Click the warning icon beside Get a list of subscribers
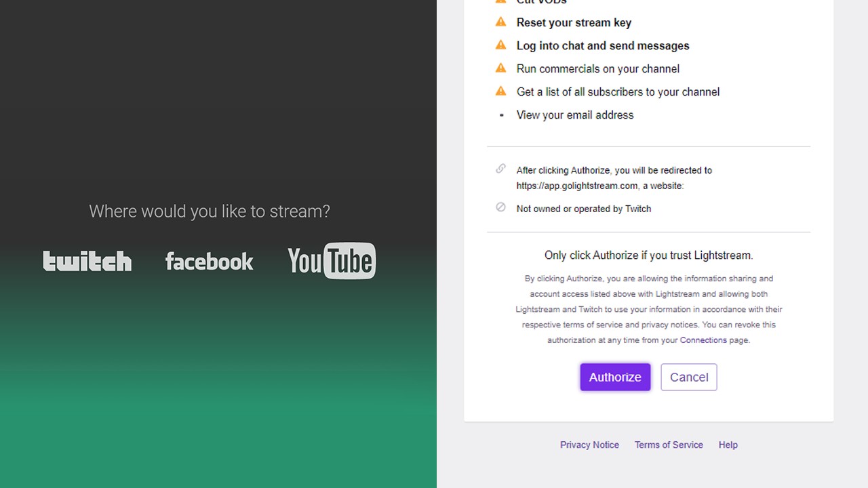 (x=501, y=91)
